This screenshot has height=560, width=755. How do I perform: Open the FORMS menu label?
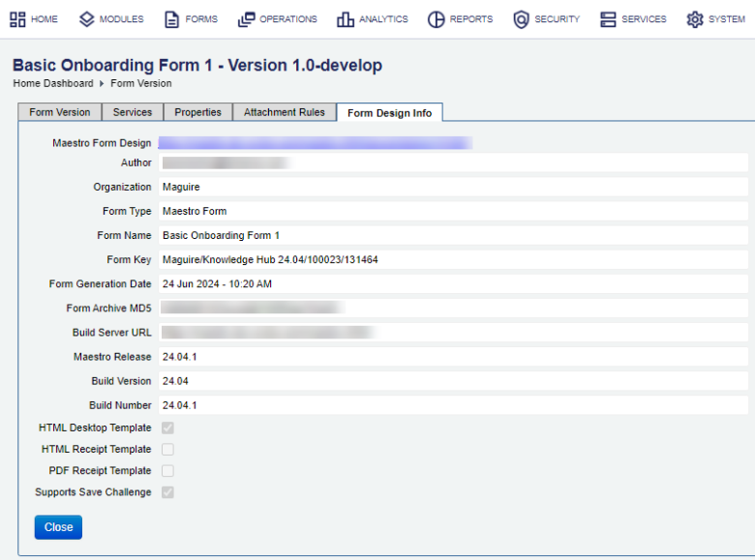tap(201, 19)
